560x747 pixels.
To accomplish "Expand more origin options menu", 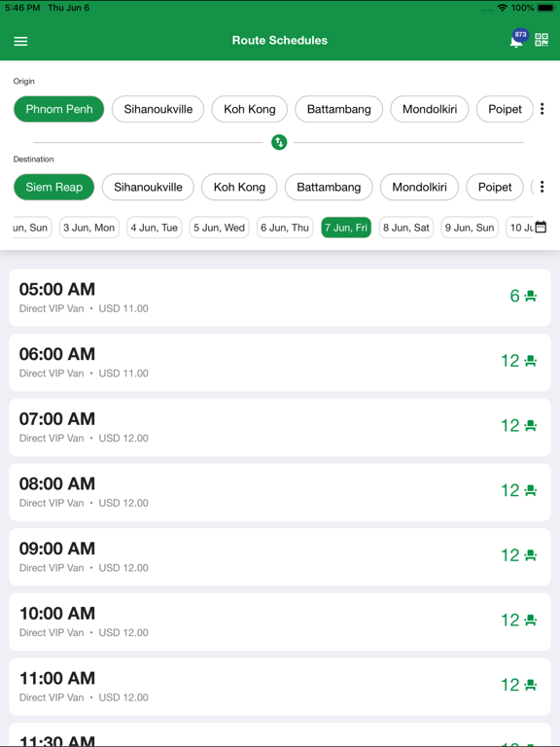I will pyautogui.click(x=542, y=109).
